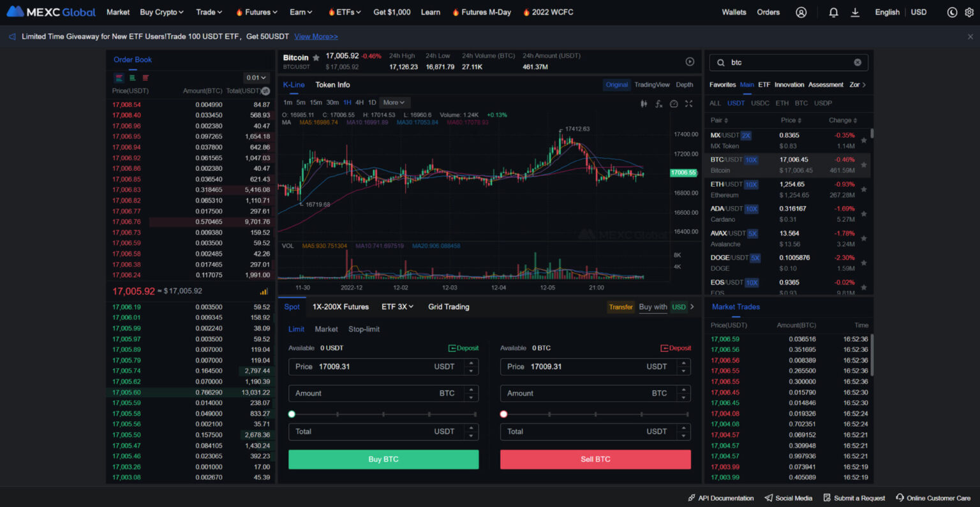This screenshot has width=980, height=507.
Task: Click the download app icon
Action: [x=856, y=12]
